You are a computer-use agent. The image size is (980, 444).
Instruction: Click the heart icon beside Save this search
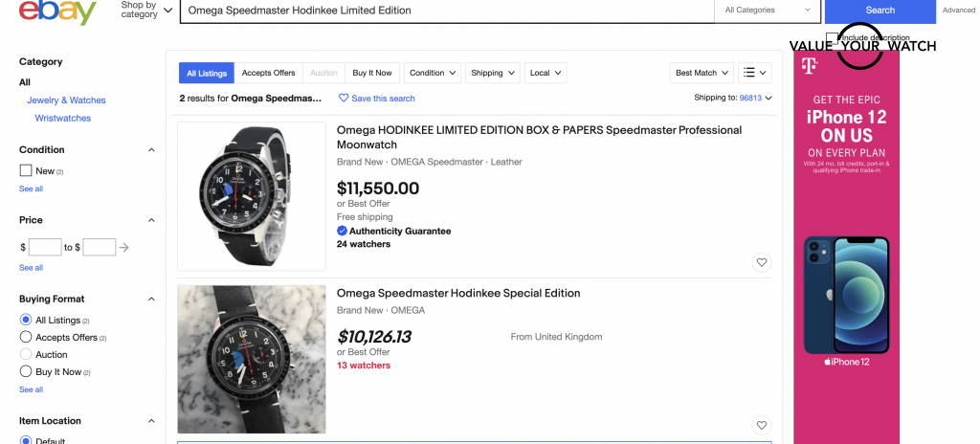click(345, 99)
